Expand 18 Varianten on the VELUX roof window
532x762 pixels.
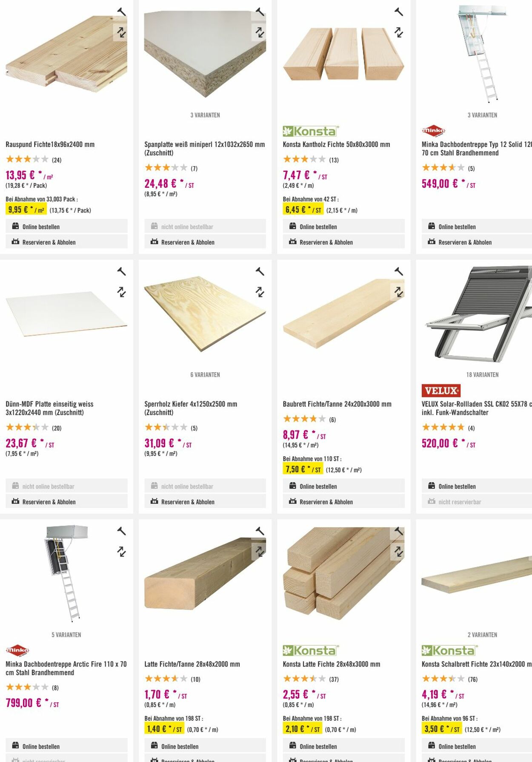pyautogui.click(x=483, y=375)
